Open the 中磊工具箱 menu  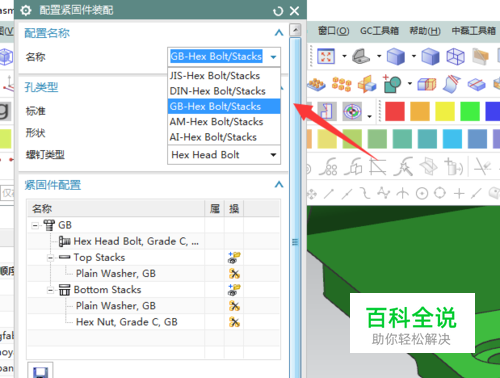(x=474, y=31)
